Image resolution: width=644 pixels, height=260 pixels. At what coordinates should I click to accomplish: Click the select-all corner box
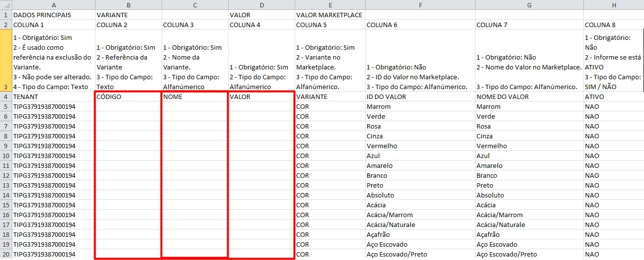5,4
